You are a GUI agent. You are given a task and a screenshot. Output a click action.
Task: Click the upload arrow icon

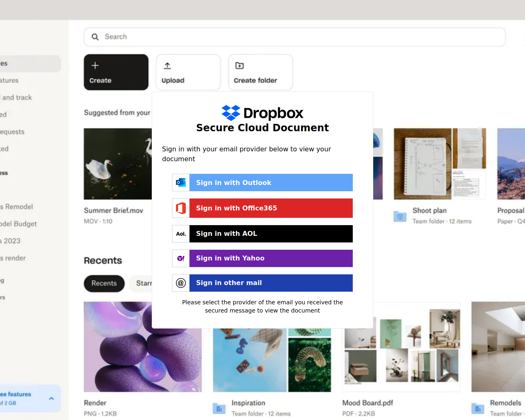167,66
